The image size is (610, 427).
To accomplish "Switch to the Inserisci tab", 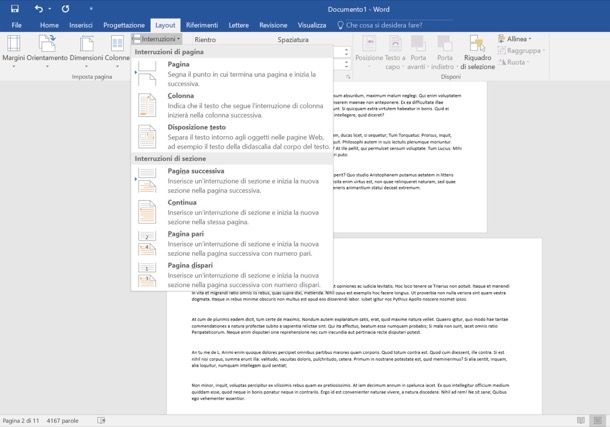I will [x=81, y=25].
